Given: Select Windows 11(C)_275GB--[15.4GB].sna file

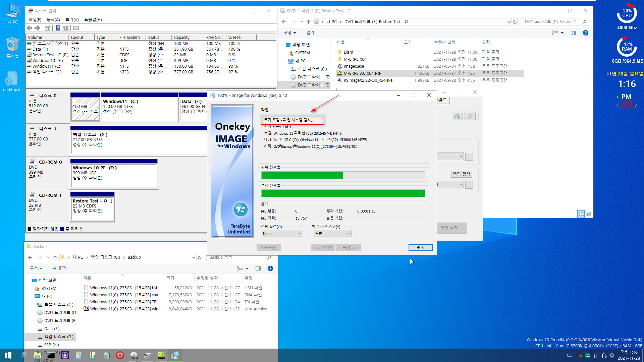Looking at the screenshot, I should pyautogui.click(x=124, y=295).
